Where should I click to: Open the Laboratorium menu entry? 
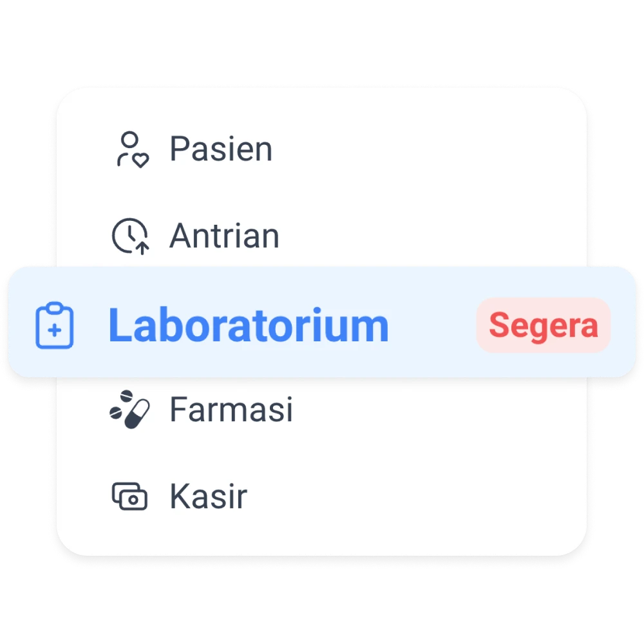point(321,322)
